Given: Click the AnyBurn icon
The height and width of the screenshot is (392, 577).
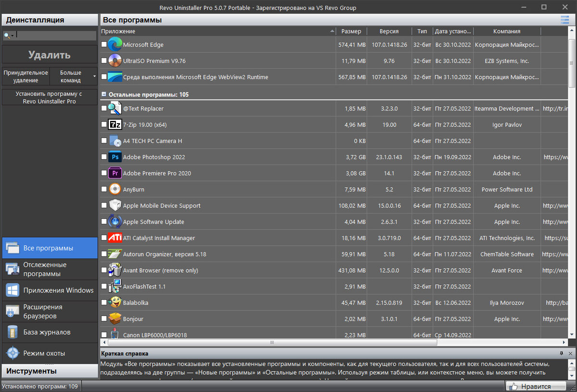Looking at the screenshot, I should pos(115,190).
